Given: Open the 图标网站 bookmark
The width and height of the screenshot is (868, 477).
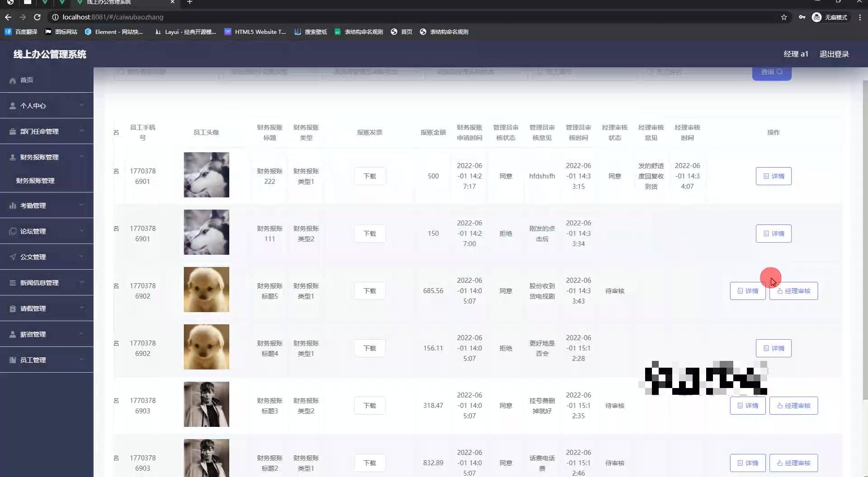Looking at the screenshot, I should 61,32.
